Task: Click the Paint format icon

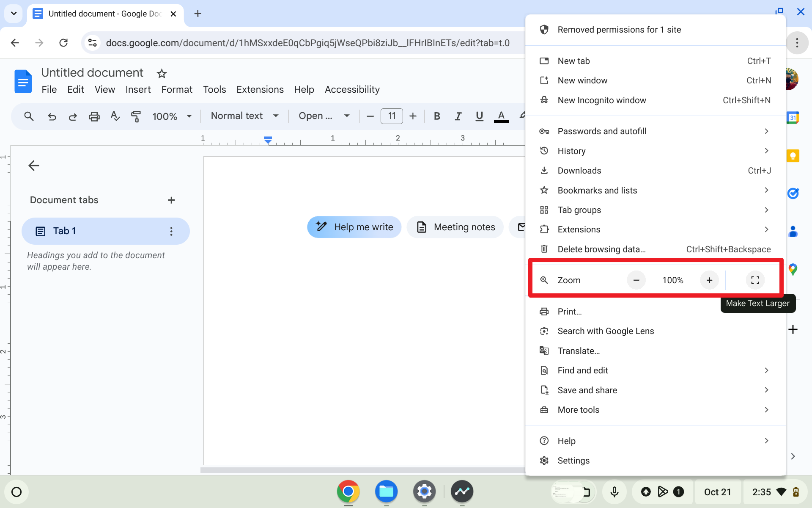Action: point(136,116)
